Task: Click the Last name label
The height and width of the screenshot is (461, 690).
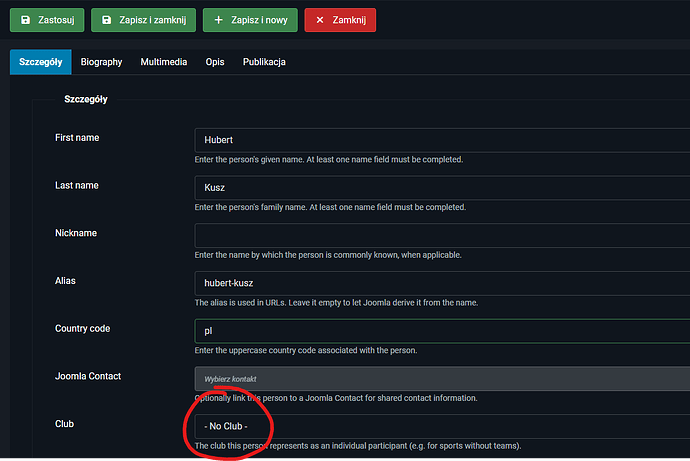Action: (77, 186)
